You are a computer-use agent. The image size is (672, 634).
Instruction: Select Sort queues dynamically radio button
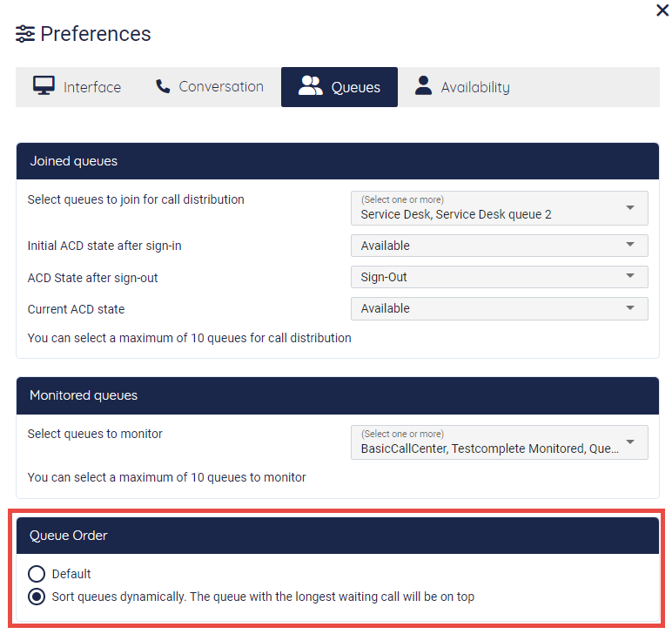[37, 597]
